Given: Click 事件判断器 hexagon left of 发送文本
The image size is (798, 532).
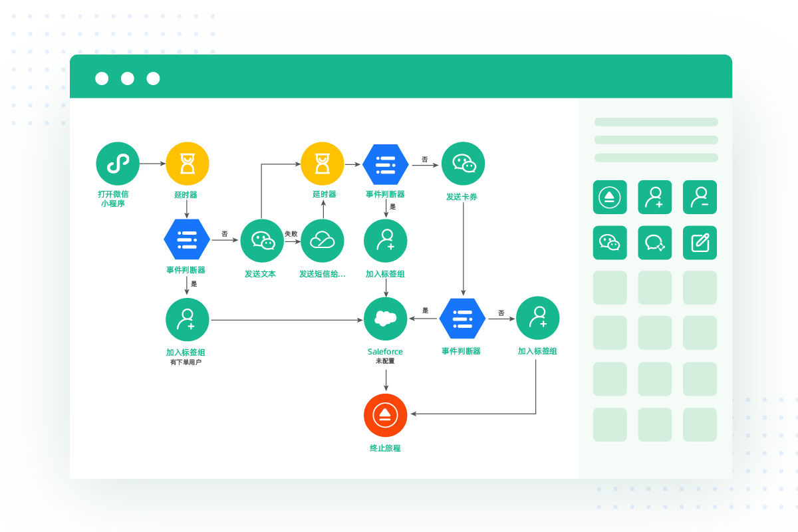Looking at the screenshot, I should [x=187, y=239].
